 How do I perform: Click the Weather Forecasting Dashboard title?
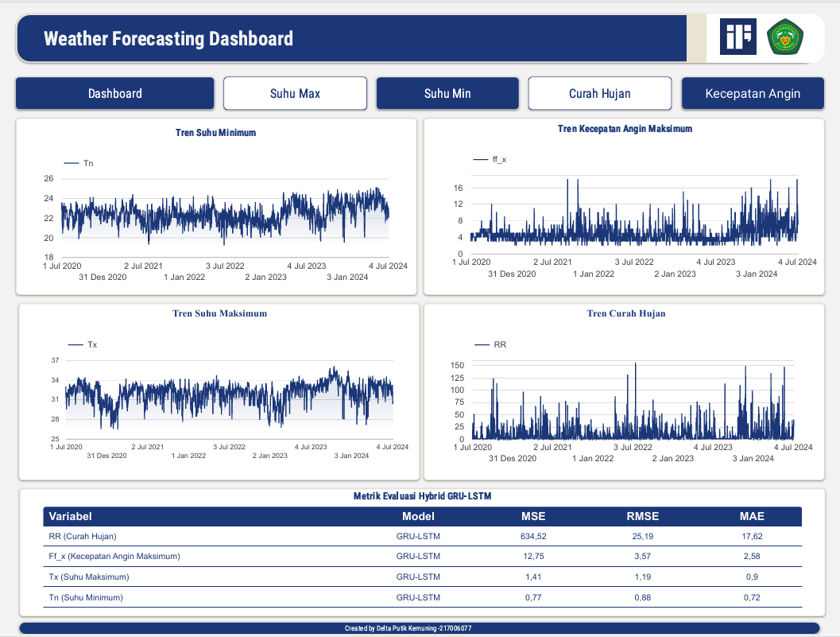168,38
